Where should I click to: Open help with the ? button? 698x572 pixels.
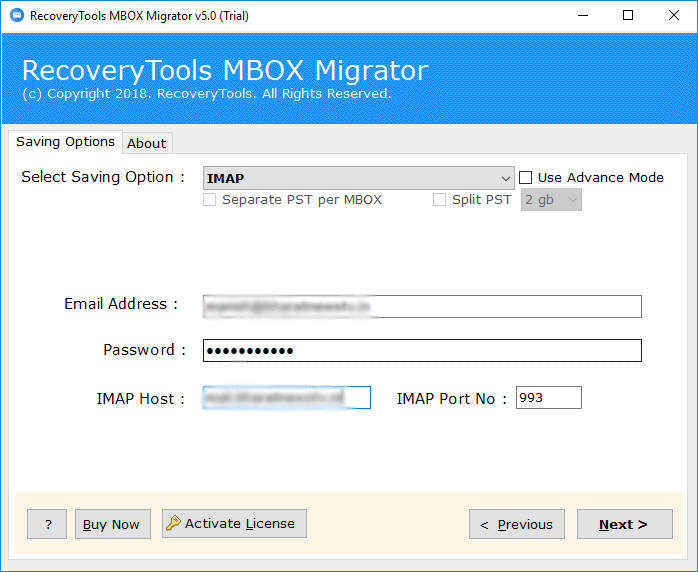tap(47, 524)
